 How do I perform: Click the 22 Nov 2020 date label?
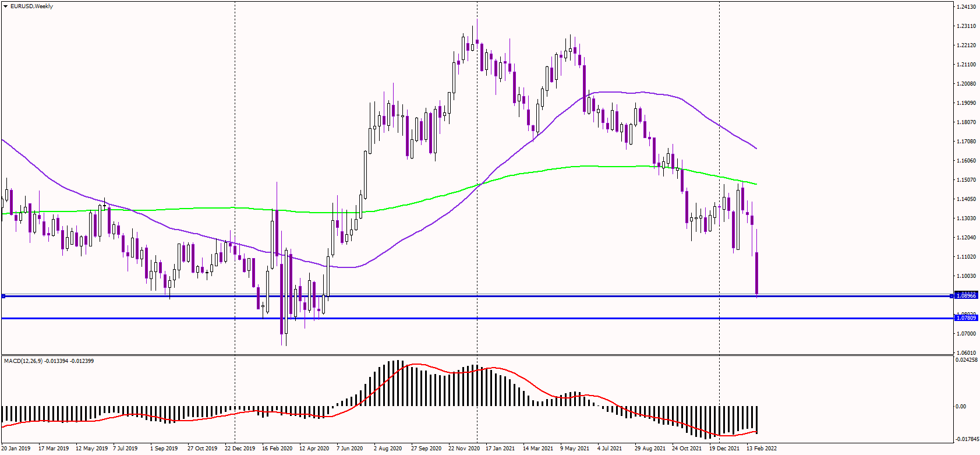click(x=464, y=449)
